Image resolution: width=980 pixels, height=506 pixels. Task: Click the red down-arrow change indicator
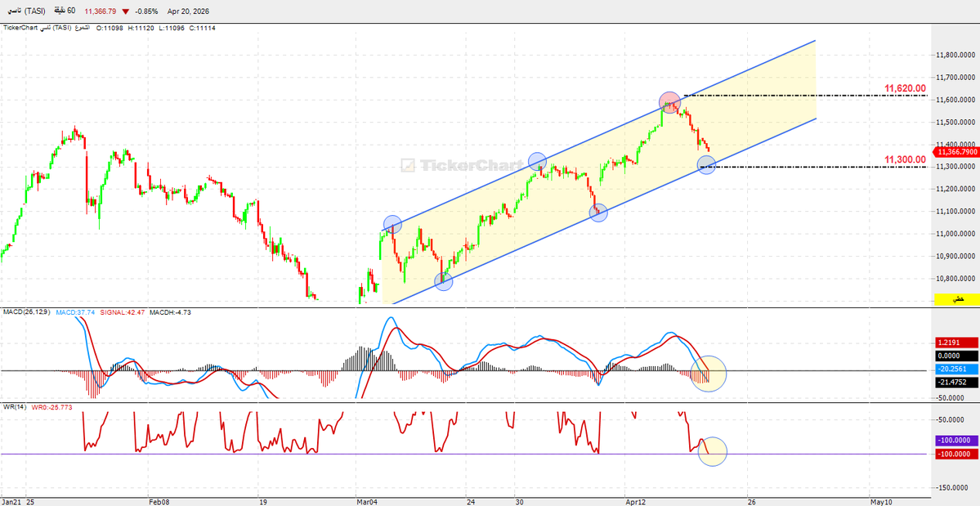[126, 12]
